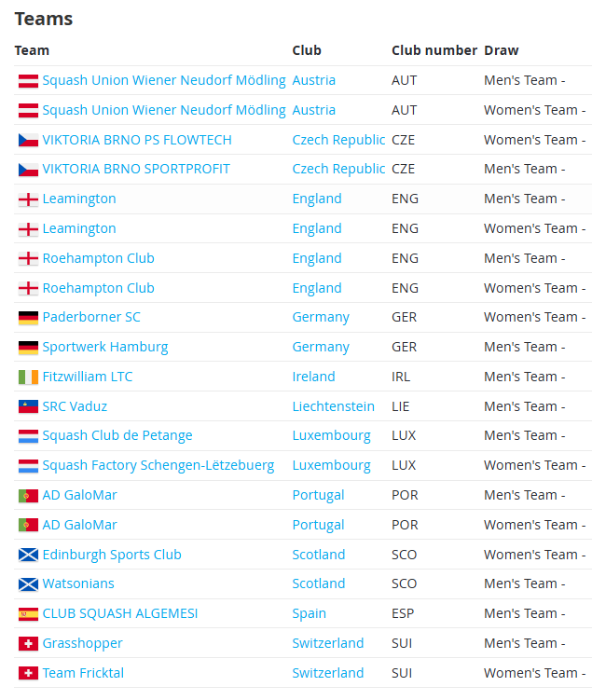592x700 pixels.
Task: Click the Team column header
Action: (32, 50)
